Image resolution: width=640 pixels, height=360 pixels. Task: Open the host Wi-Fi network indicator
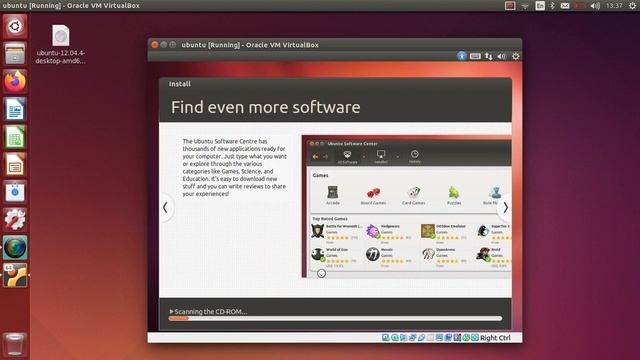(525, 6)
